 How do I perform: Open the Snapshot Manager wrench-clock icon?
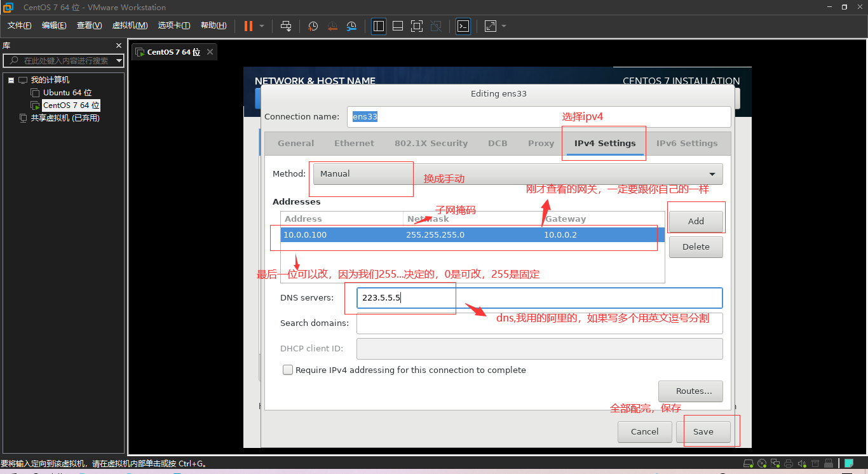[x=351, y=26]
